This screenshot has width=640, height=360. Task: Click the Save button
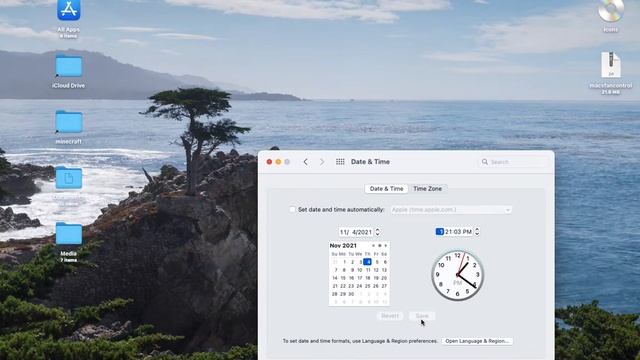(x=422, y=316)
